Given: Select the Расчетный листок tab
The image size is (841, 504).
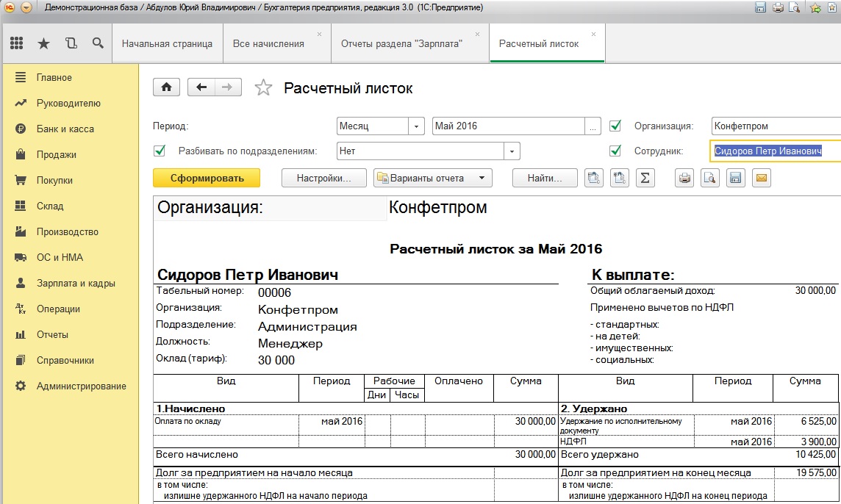Looking at the screenshot, I should (x=539, y=44).
